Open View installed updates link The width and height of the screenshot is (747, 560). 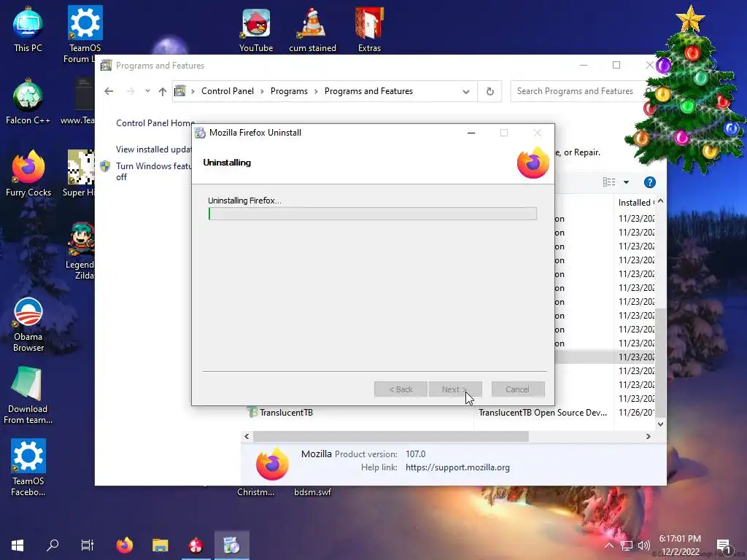(153, 149)
